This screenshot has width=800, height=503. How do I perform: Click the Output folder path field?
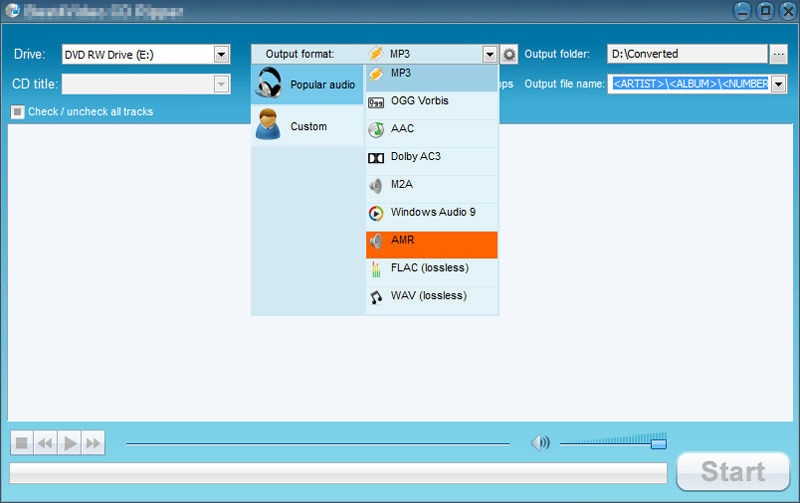pos(686,54)
